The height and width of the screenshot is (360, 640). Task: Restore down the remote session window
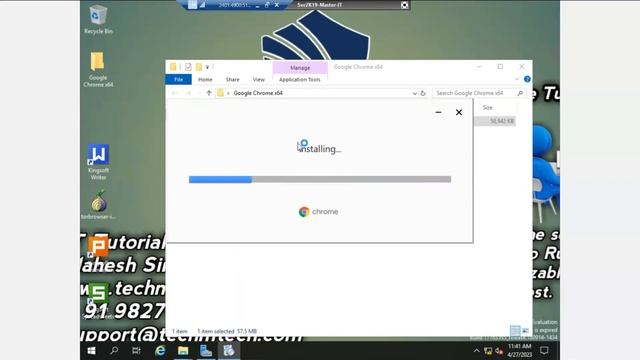point(267,5)
